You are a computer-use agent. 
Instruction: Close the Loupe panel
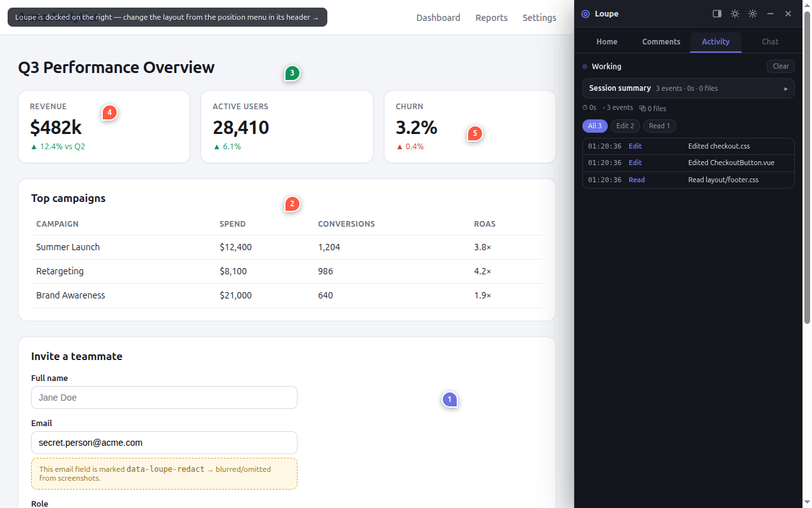click(x=788, y=13)
